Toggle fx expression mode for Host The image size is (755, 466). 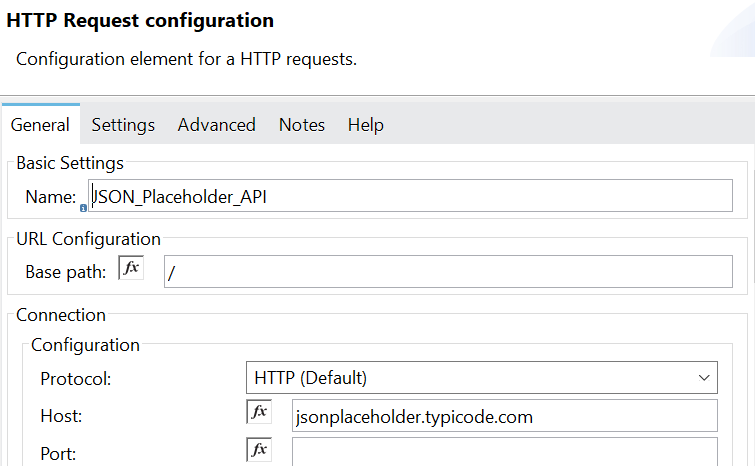tap(259, 412)
